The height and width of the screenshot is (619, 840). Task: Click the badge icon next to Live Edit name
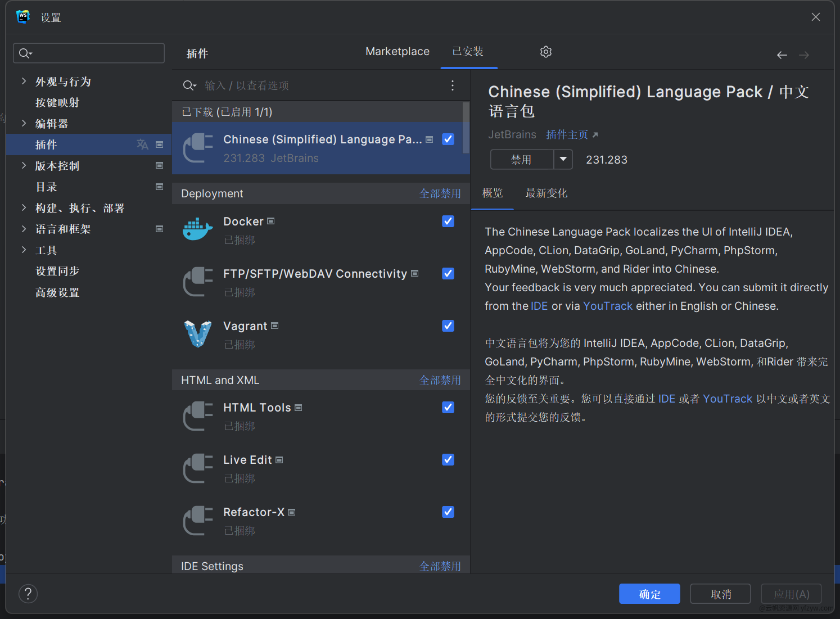tap(279, 460)
